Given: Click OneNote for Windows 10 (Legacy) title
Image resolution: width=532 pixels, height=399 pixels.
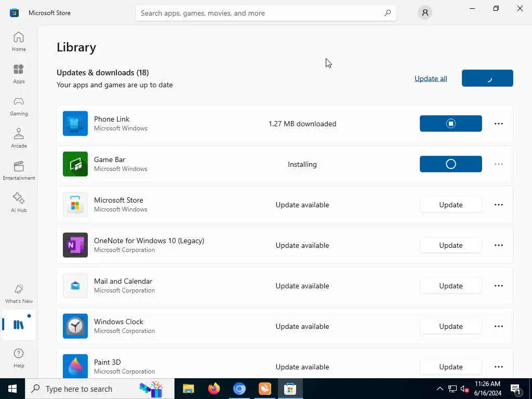Looking at the screenshot, I should click(x=149, y=241).
